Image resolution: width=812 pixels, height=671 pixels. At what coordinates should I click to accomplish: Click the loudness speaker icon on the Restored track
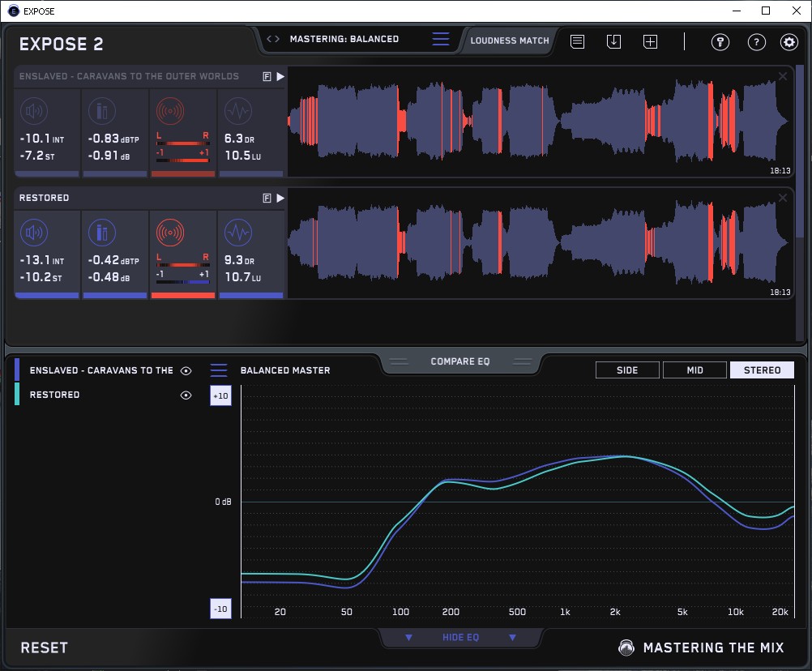click(x=34, y=233)
